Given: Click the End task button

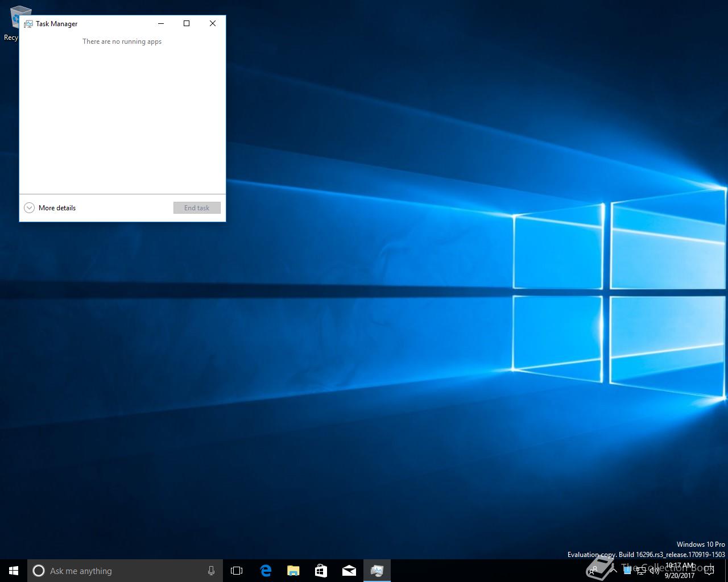Looking at the screenshot, I should click(x=197, y=208).
